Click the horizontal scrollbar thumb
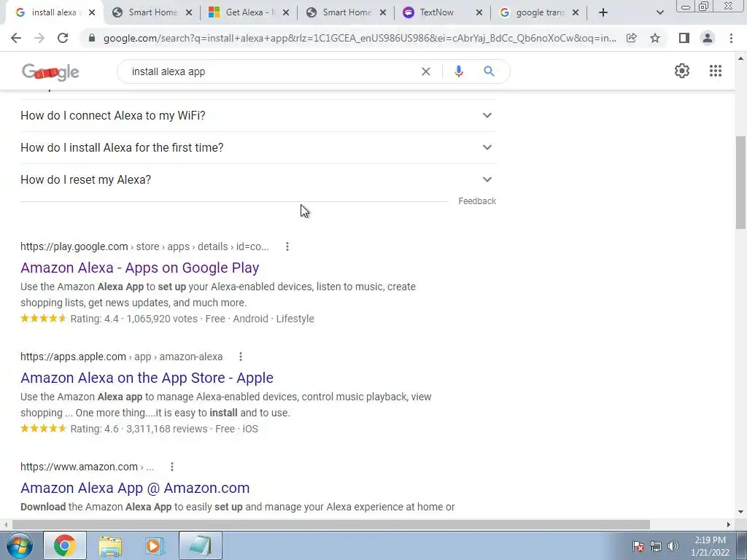Viewport: 747px width, 560px height. [331, 524]
